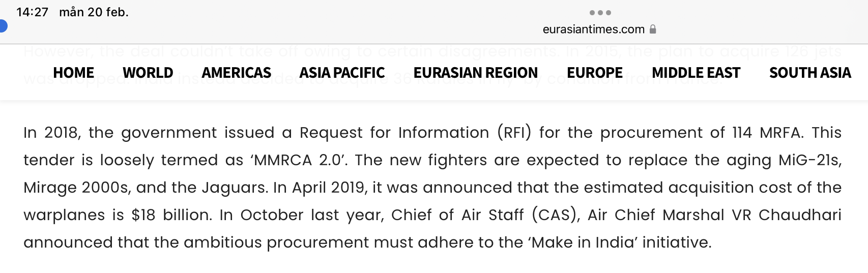868x273 pixels.
Task: Click the padlock icon beside the URL
Action: (653, 29)
